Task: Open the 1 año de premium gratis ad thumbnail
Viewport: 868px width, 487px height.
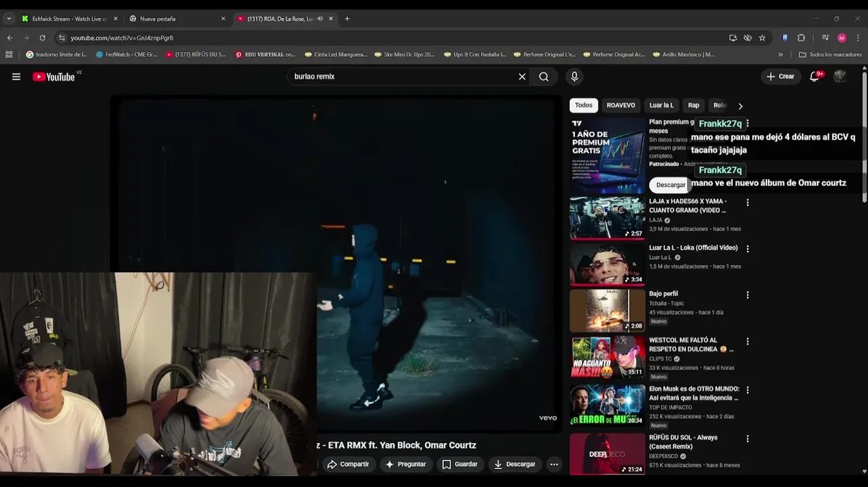Action: coord(608,156)
